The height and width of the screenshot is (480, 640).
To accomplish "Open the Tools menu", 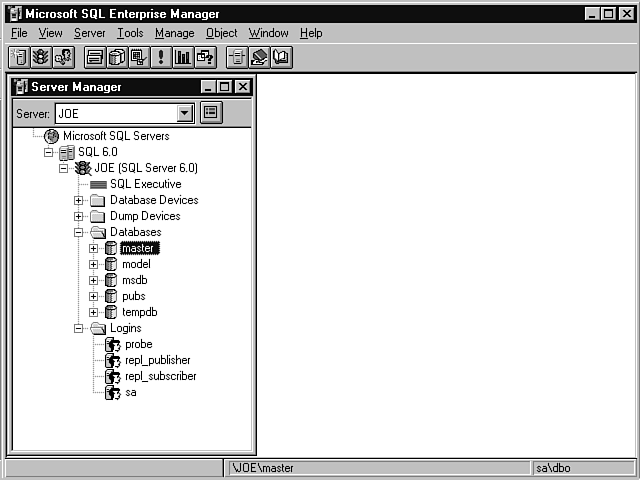I will coord(130,33).
